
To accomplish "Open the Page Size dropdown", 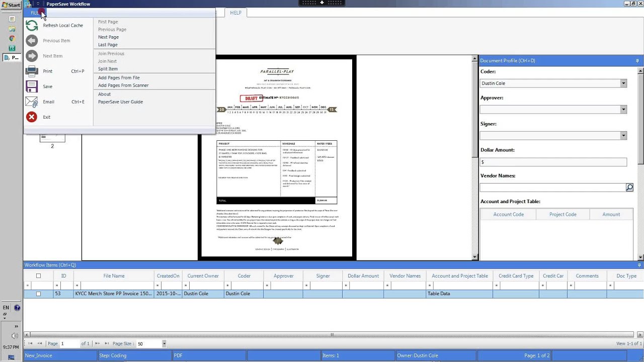I will click(x=164, y=344).
